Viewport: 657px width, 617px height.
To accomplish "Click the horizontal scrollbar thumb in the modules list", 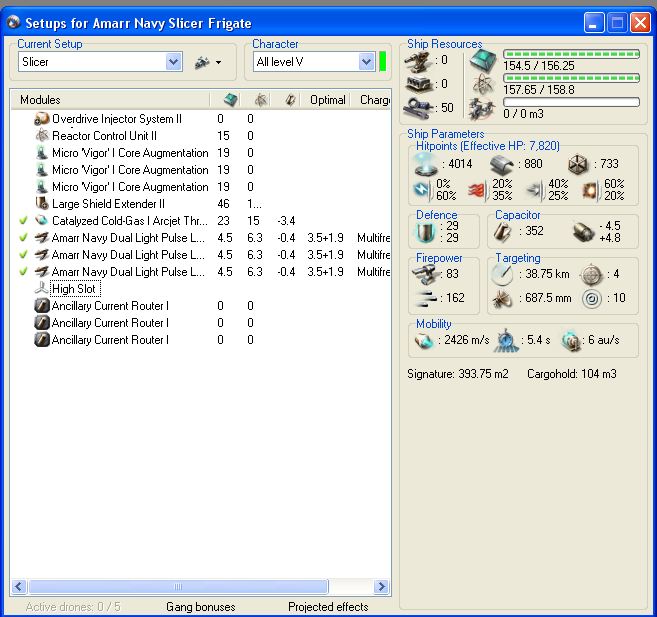I will point(178,587).
